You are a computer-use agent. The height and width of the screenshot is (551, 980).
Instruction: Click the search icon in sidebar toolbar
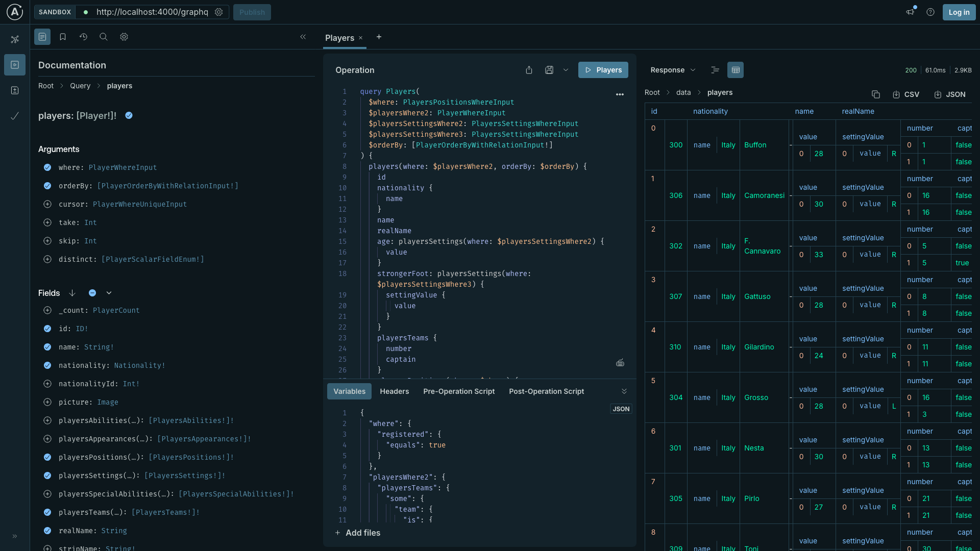pyautogui.click(x=104, y=37)
